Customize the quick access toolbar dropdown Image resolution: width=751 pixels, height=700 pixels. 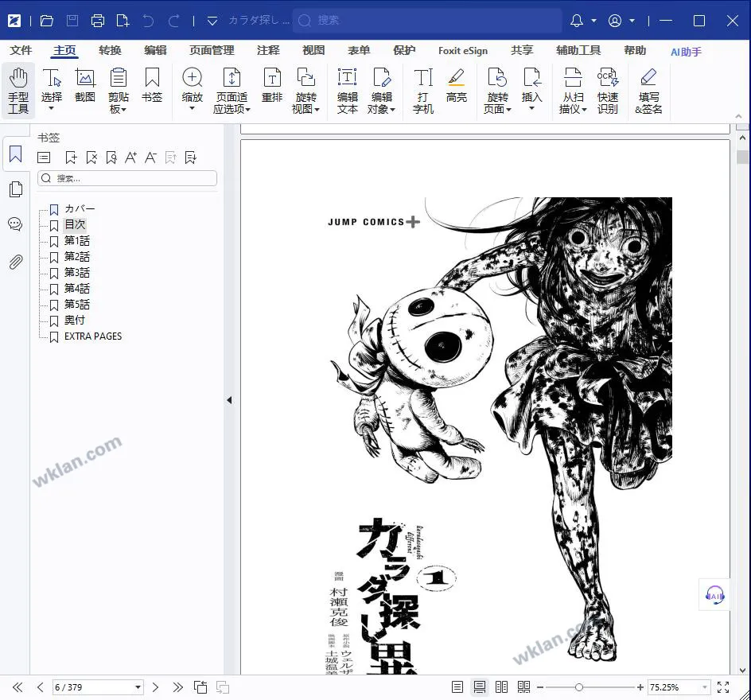point(212,21)
